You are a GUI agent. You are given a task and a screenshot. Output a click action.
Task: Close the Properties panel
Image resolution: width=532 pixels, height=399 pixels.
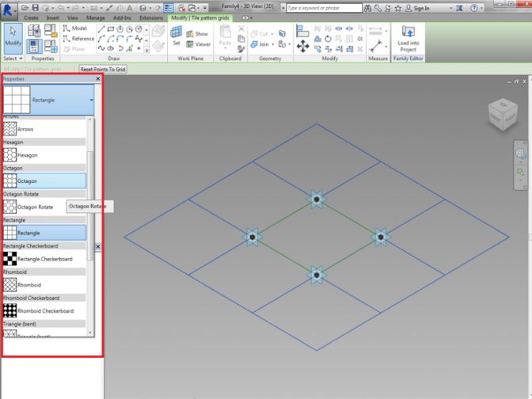(x=98, y=79)
